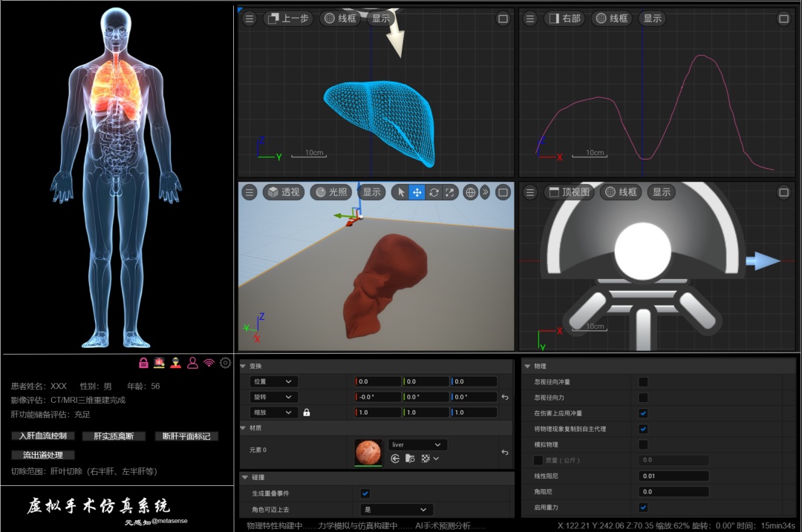Browse to liver material in content browser
802x532 pixels.
[410, 459]
